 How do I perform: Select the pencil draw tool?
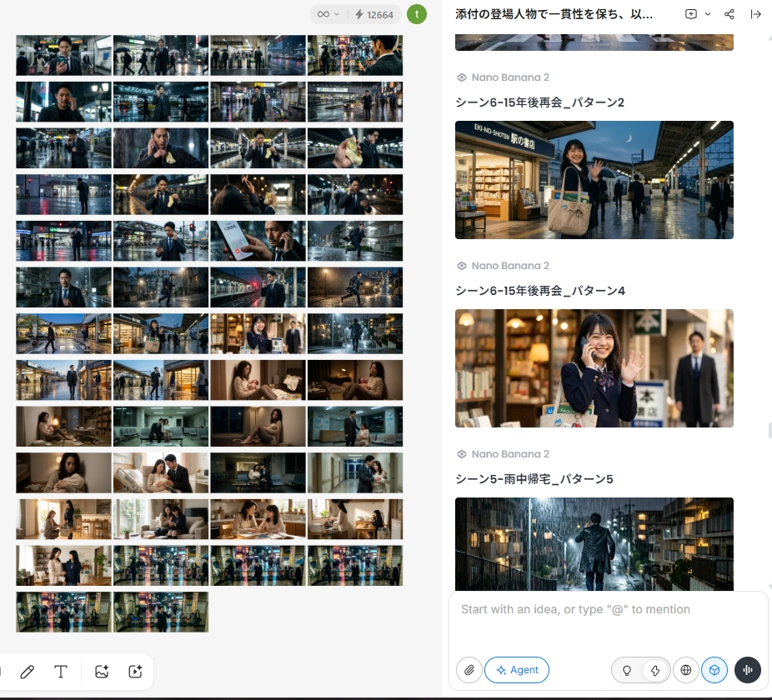(x=28, y=672)
